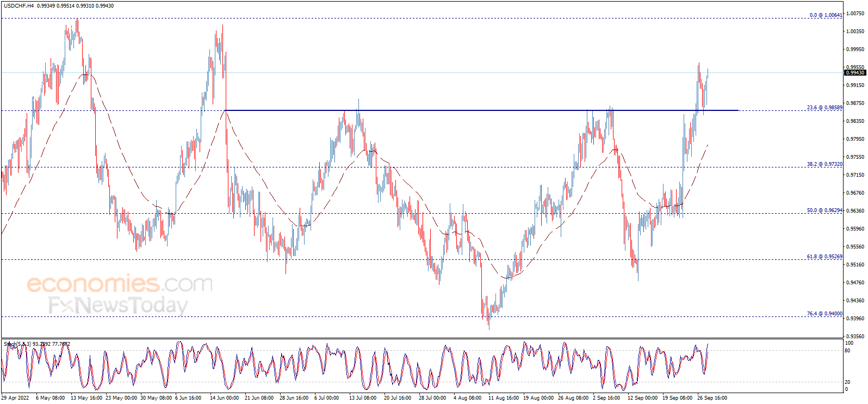Select the 76.4 @ 0.94000 Fibonacci label
The width and height of the screenshot is (868, 404).
[824, 314]
